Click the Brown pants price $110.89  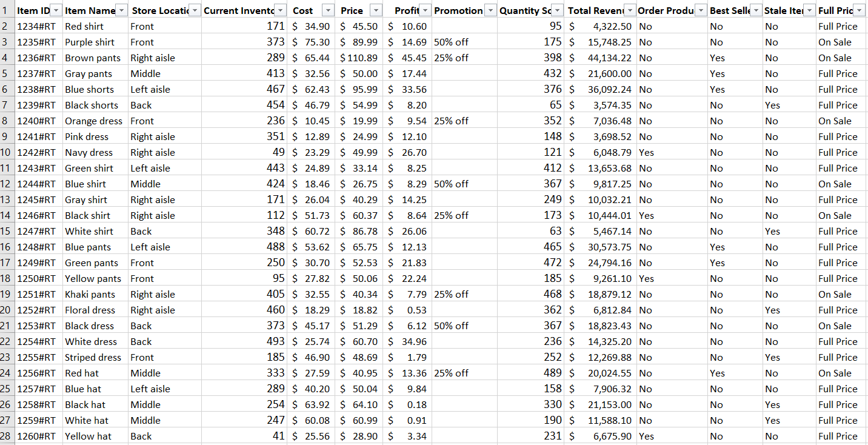click(x=359, y=58)
